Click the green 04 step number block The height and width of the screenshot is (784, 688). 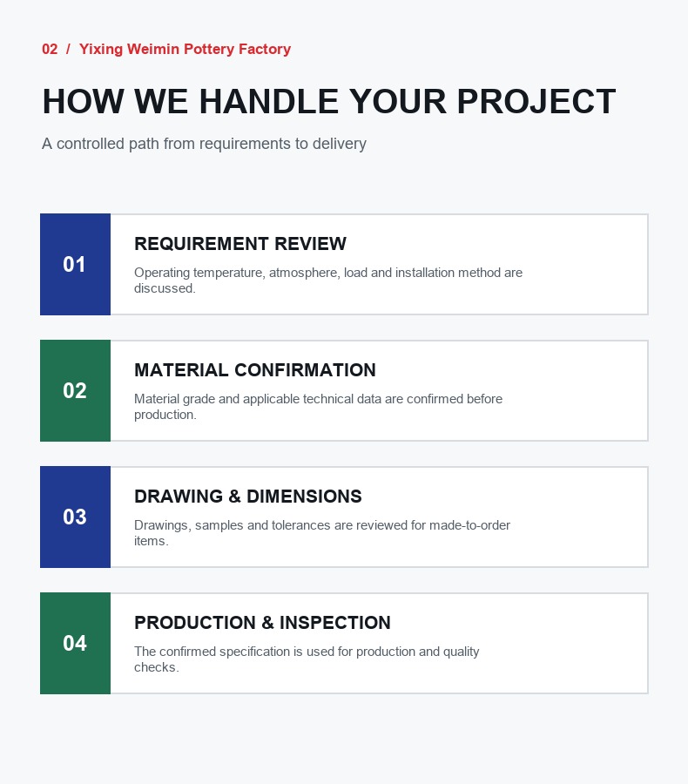click(x=75, y=643)
